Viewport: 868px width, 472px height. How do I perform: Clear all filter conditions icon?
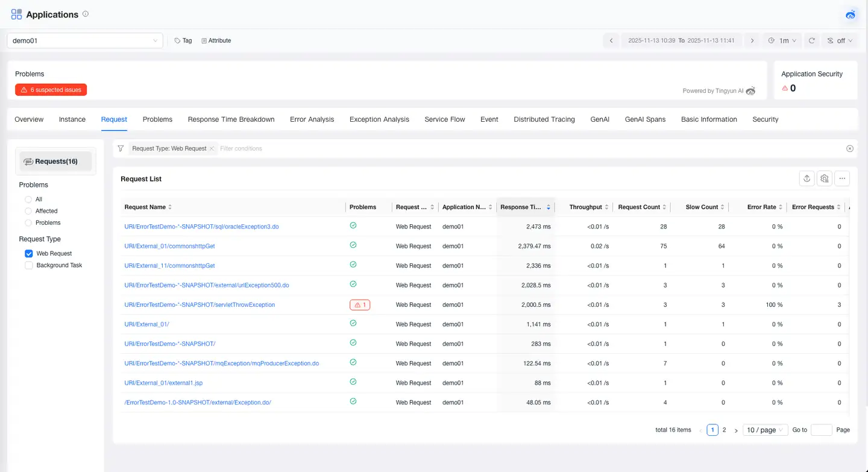point(849,148)
